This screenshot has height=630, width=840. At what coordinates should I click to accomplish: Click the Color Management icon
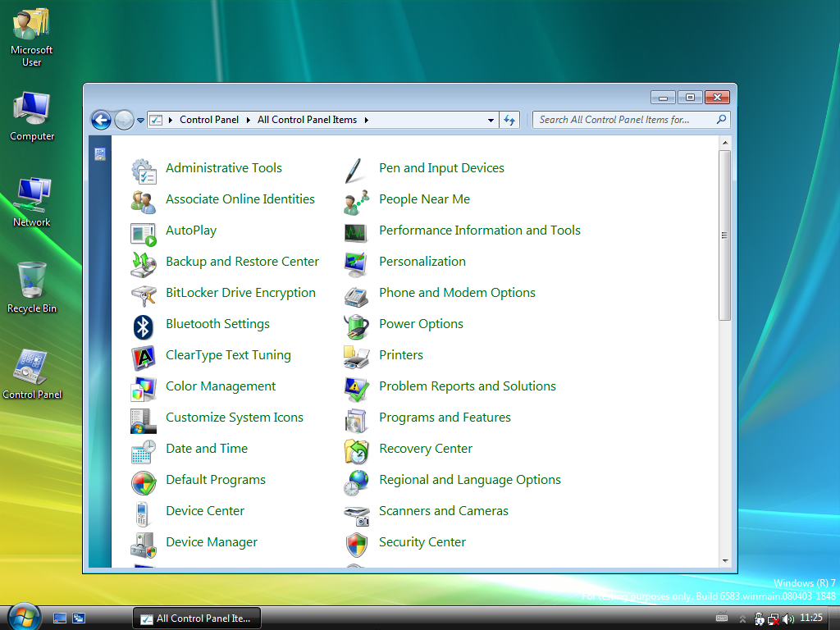(x=144, y=389)
